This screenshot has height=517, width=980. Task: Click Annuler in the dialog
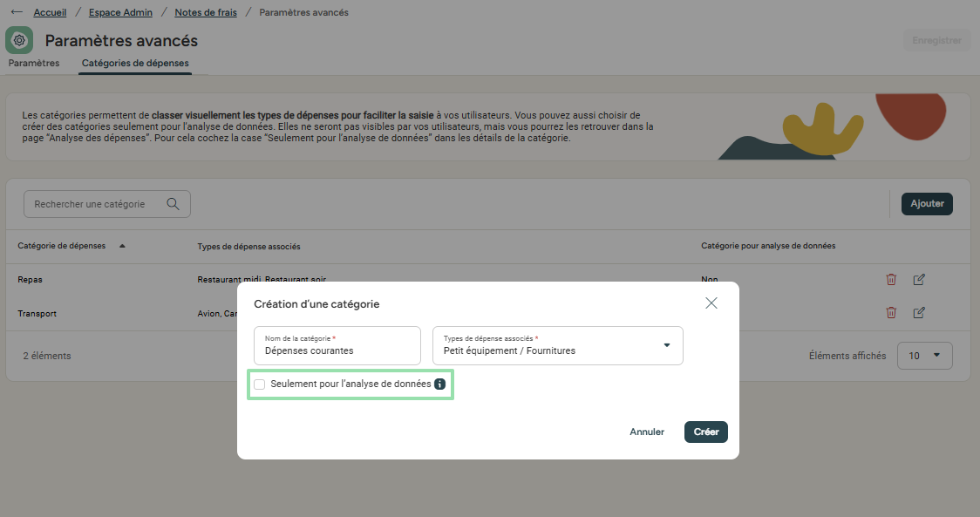[647, 432]
